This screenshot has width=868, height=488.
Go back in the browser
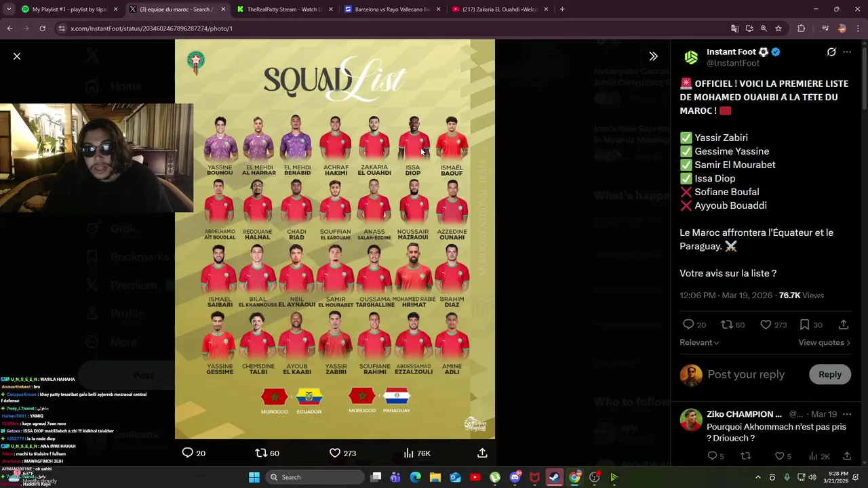(9, 28)
